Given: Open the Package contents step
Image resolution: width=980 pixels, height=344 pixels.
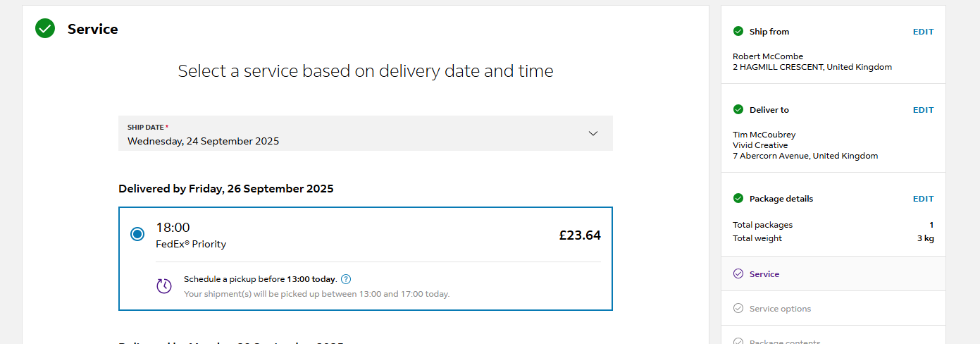Looking at the screenshot, I should coord(784,341).
